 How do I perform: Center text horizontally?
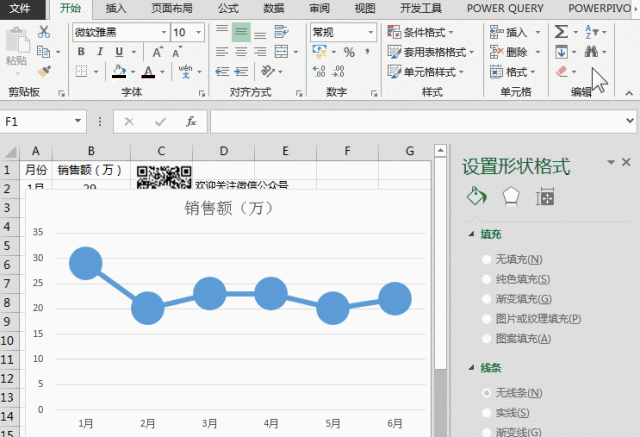[x=241, y=52]
